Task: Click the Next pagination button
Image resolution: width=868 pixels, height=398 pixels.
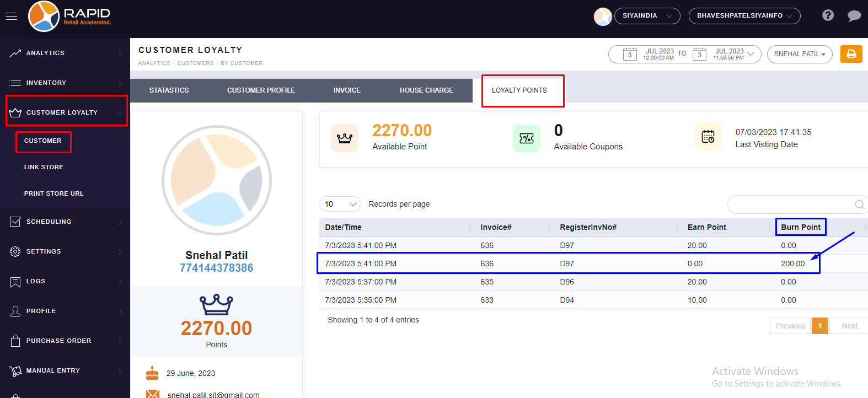Action: [x=849, y=326]
